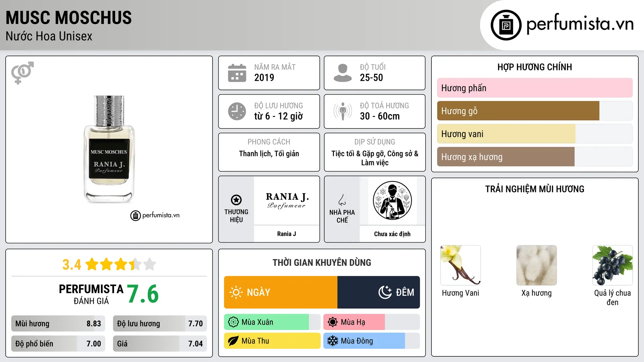Click the Mùi hương 8.83 score bar
The image size is (644, 362).
58,324
